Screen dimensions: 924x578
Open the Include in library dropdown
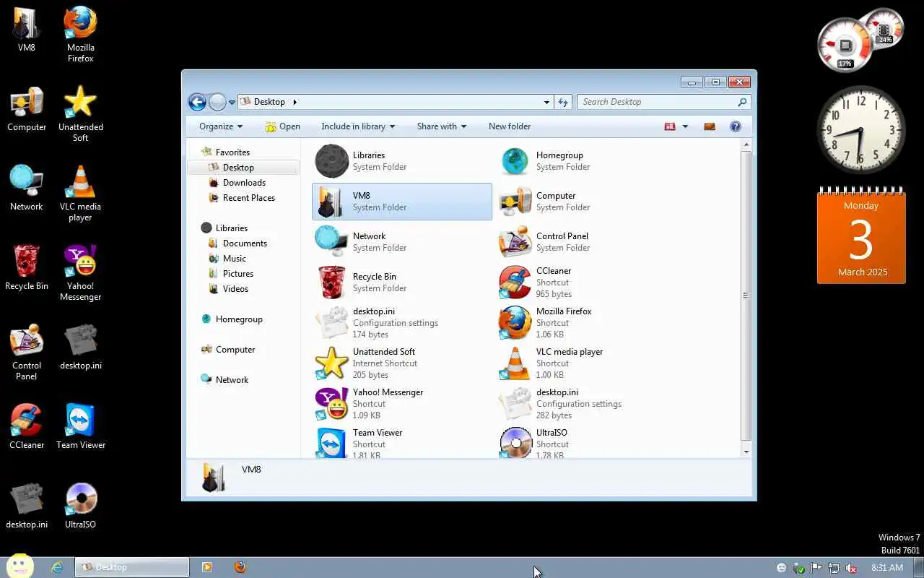(x=358, y=126)
